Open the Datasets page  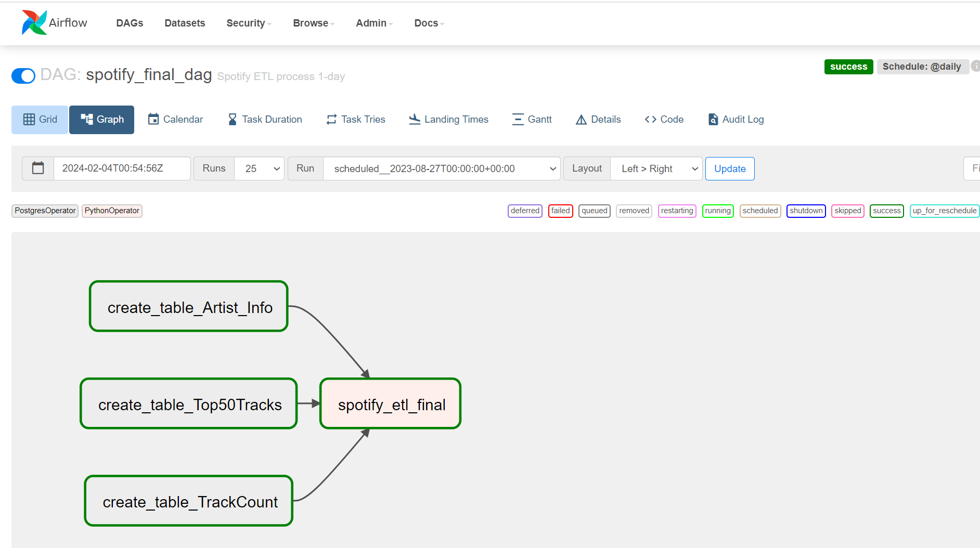(x=185, y=23)
